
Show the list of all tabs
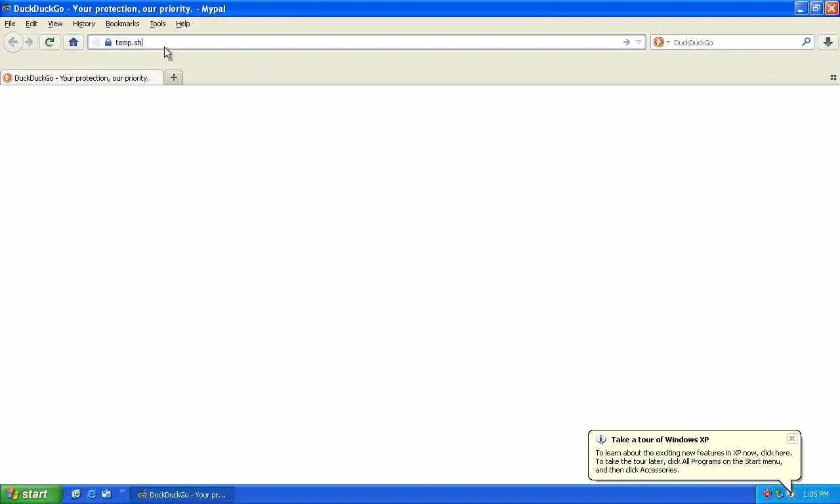[x=833, y=77]
